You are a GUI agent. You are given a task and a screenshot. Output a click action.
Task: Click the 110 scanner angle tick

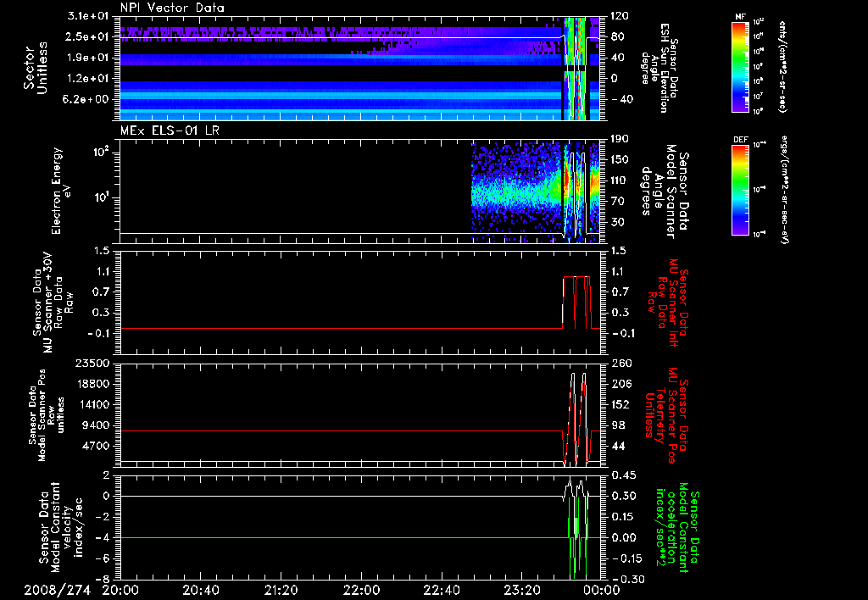620,181
